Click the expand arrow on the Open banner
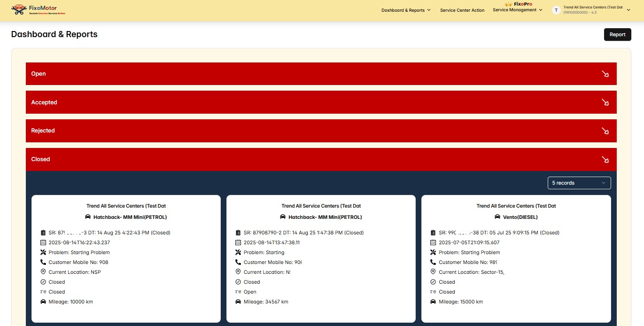The width and height of the screenshot is (644, 326). point(605,73)
